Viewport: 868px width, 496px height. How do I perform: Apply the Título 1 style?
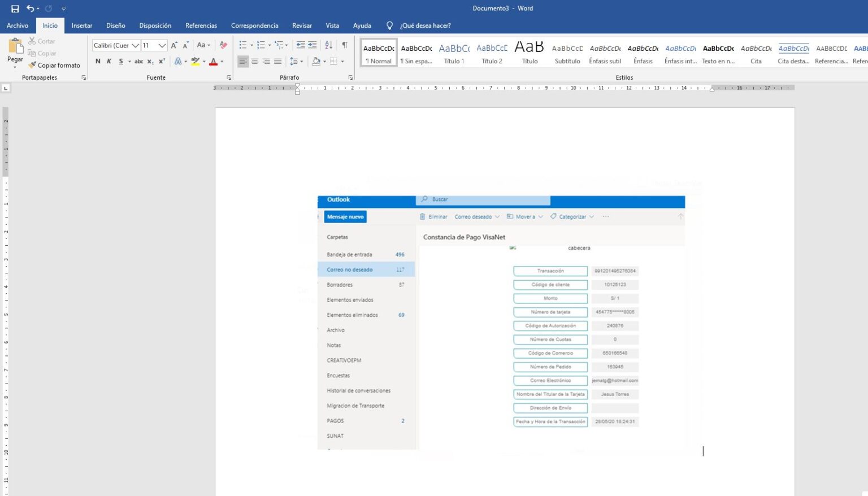click(x=454, y=53)
